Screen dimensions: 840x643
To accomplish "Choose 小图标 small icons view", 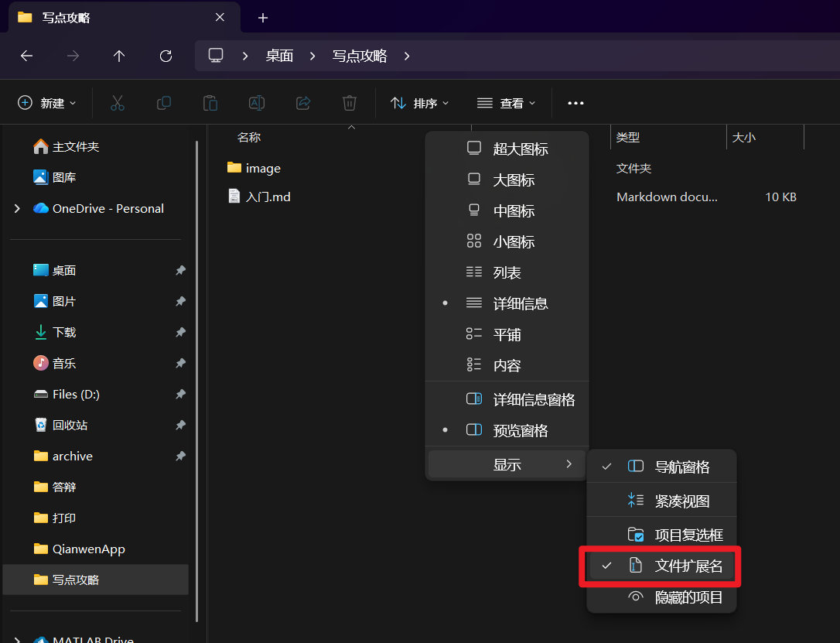I will coord(507,241).
